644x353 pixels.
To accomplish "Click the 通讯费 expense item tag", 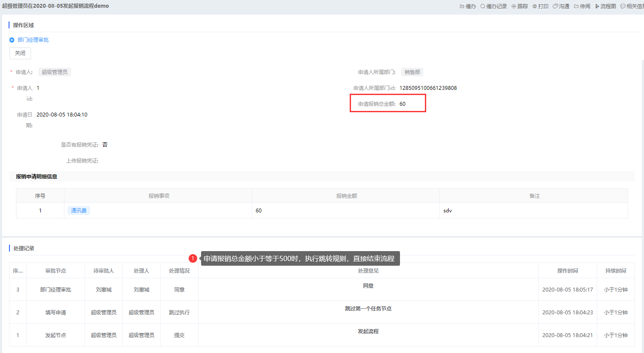I will click(79, 211).
